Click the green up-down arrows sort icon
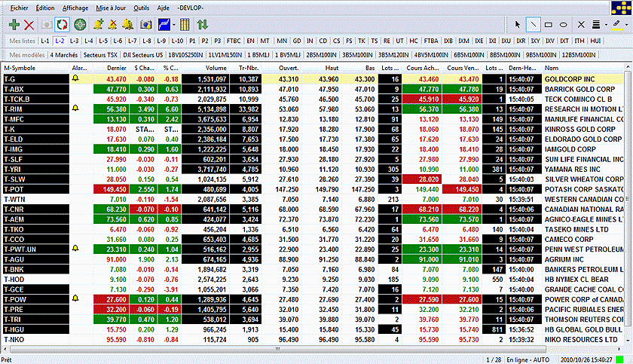 [x=202, y=24]
